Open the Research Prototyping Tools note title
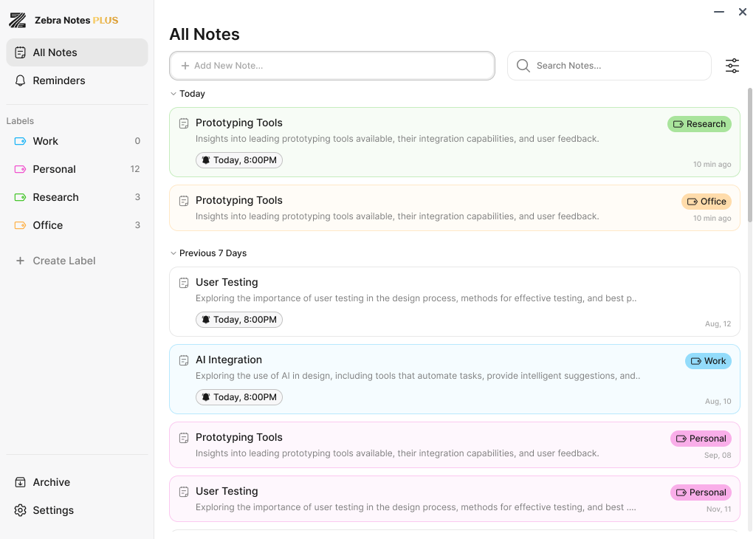756x539 pixels. click(x=239, y=123)
